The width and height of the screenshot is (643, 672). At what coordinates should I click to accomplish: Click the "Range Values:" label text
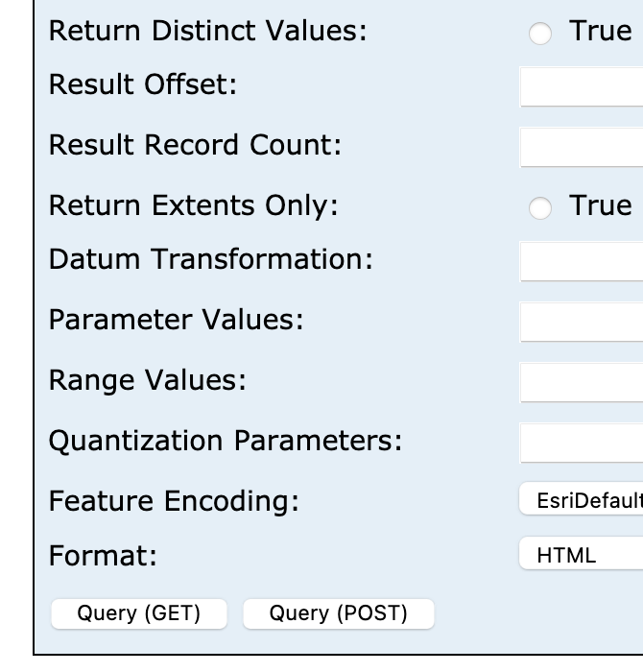(x=148, y=381)
